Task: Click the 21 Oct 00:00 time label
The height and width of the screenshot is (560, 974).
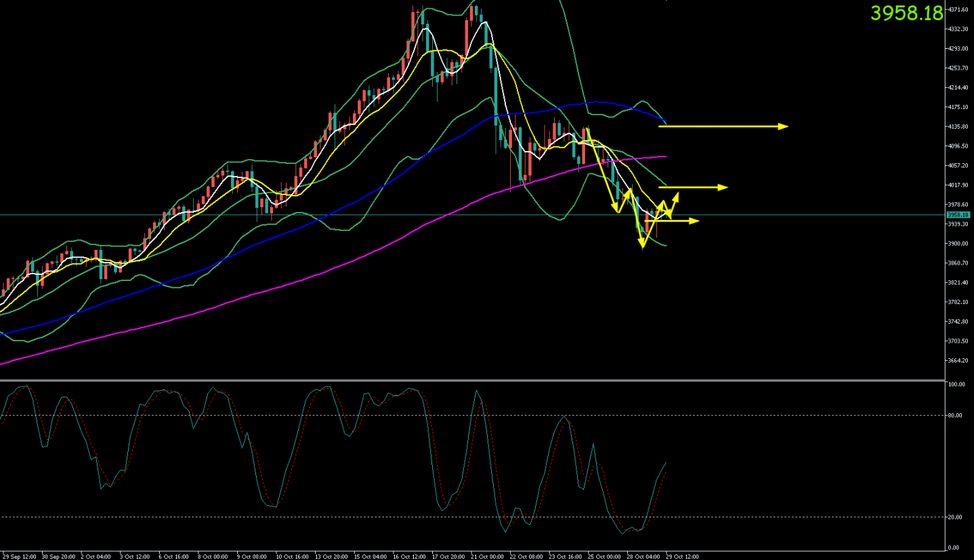Action: point(488,556)
